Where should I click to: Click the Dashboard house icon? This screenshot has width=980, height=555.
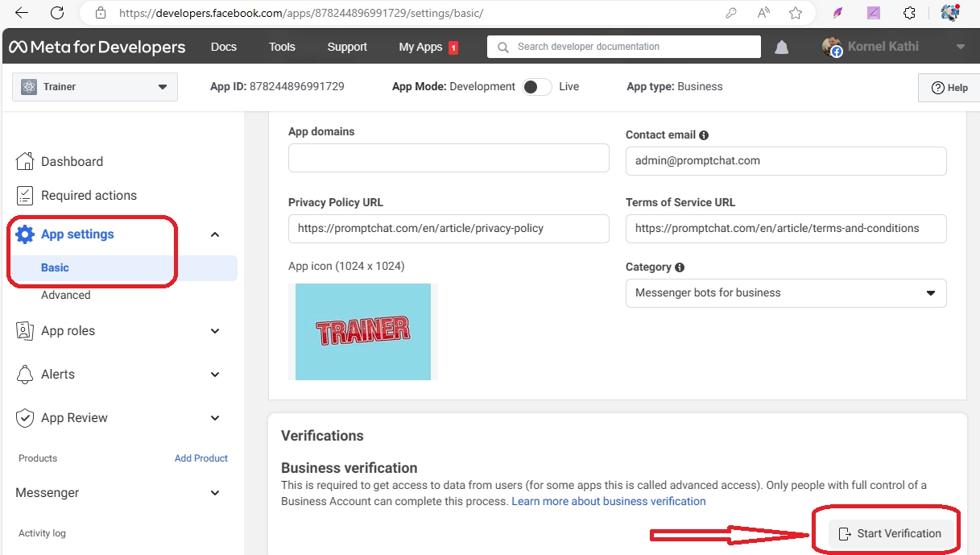tap(26, 161)
